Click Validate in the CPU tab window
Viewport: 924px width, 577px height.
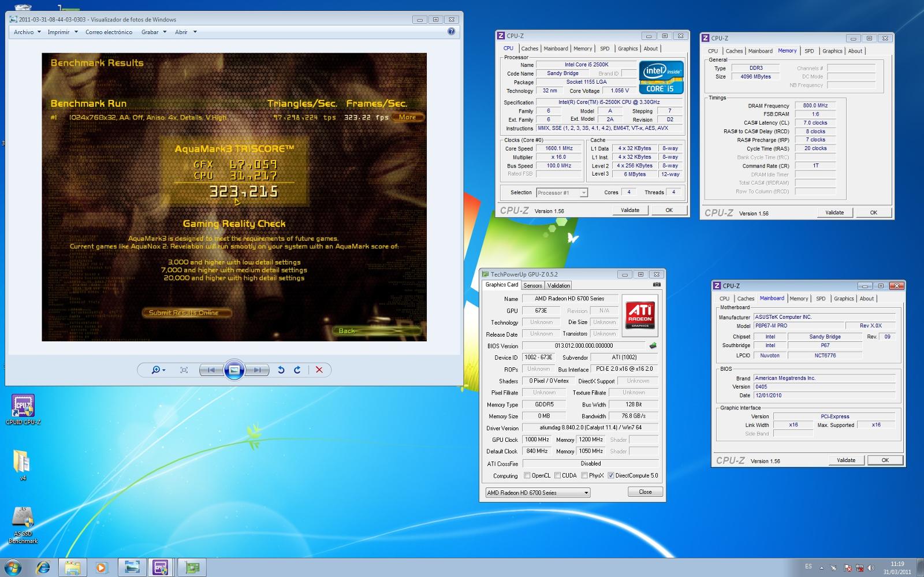pyautogui.click(x=630, y=210)
